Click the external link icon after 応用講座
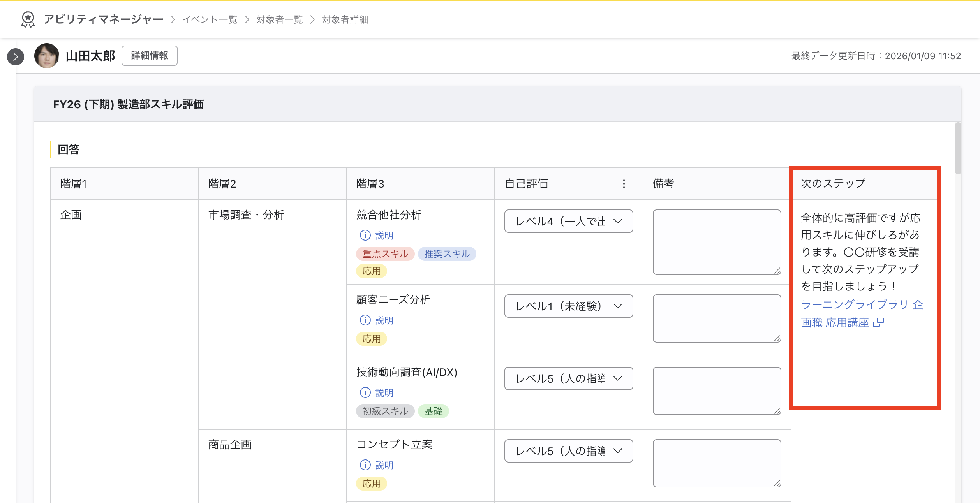The image size is (980, 503). (x=879, y=322)
